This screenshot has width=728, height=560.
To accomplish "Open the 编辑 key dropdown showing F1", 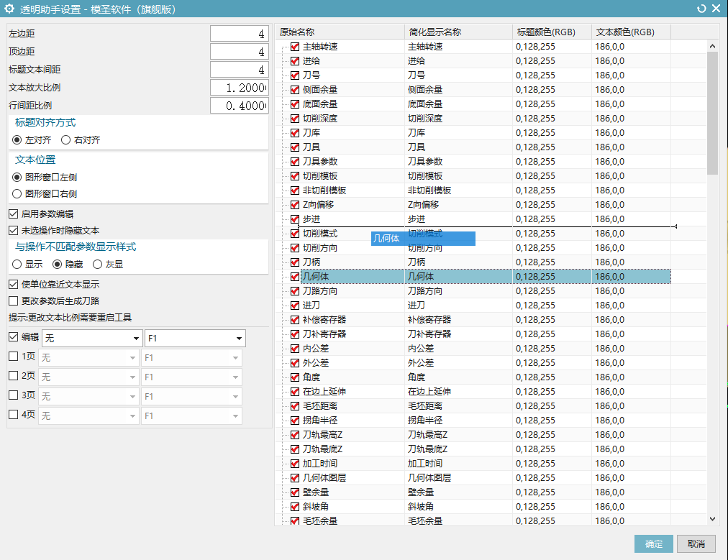I will click(x=195, y=338).
